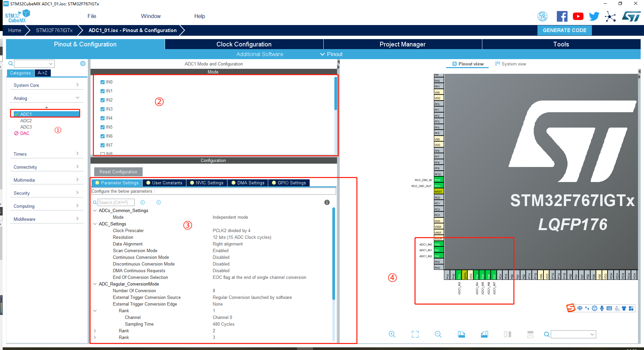
Task: Click the community network star icon
Action: (x=610, y=16)
